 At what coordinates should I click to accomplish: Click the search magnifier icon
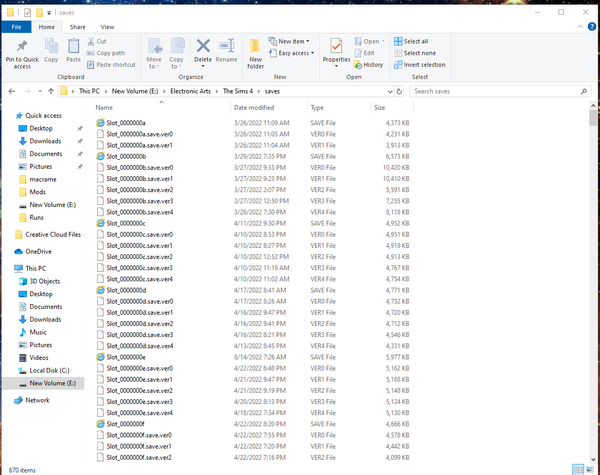[584, 91]
